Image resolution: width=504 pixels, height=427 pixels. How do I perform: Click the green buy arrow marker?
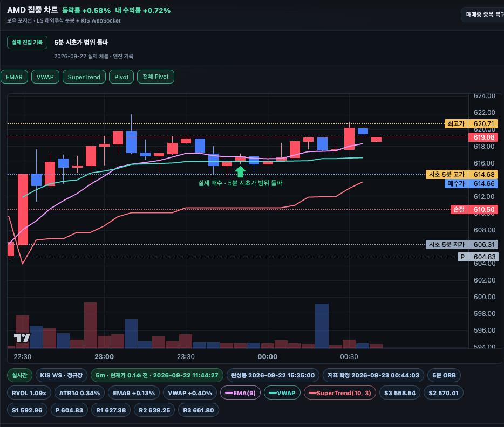(240, 171)
